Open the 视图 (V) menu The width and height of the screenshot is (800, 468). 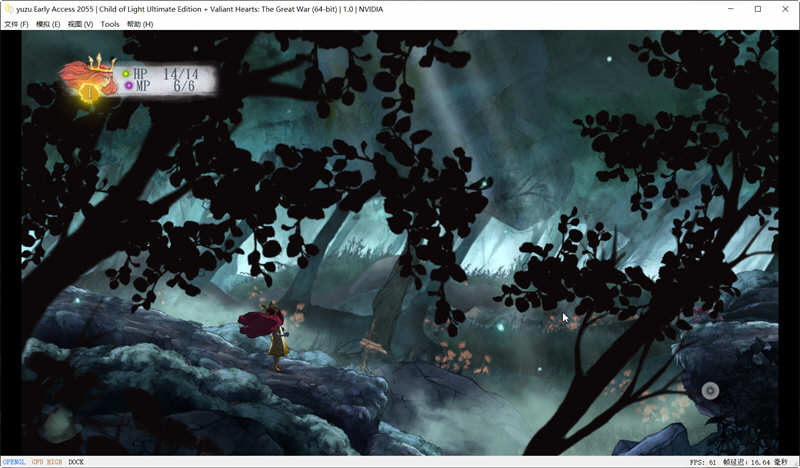(x=80, y=24)
